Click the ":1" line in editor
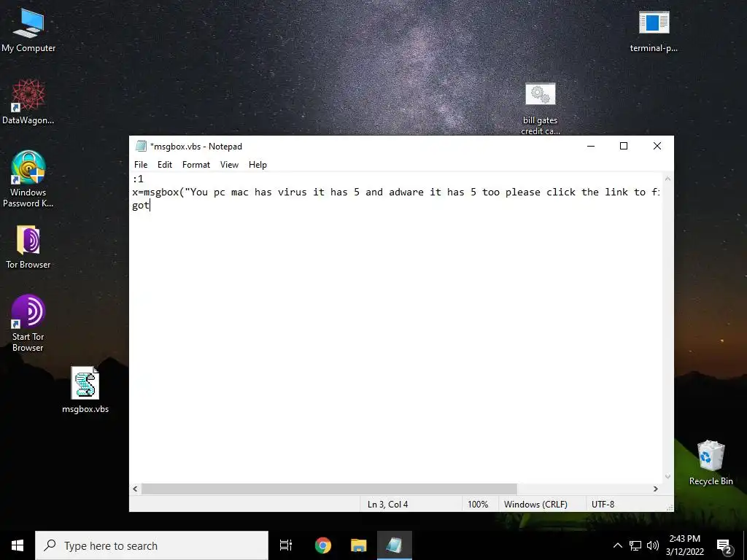Screen dimensions: 747x560 (x=138, y=179)
